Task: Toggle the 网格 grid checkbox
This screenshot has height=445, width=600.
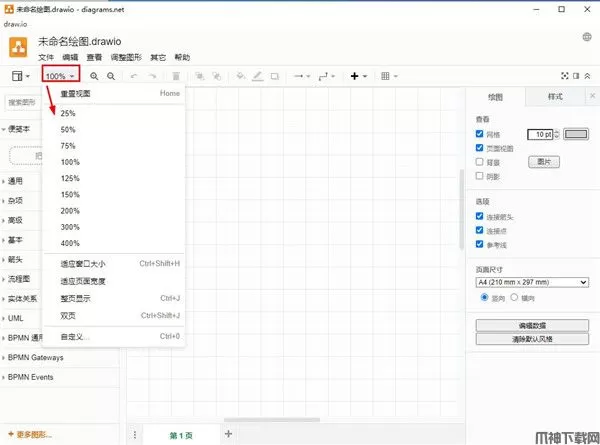Action: click(480, 133)
